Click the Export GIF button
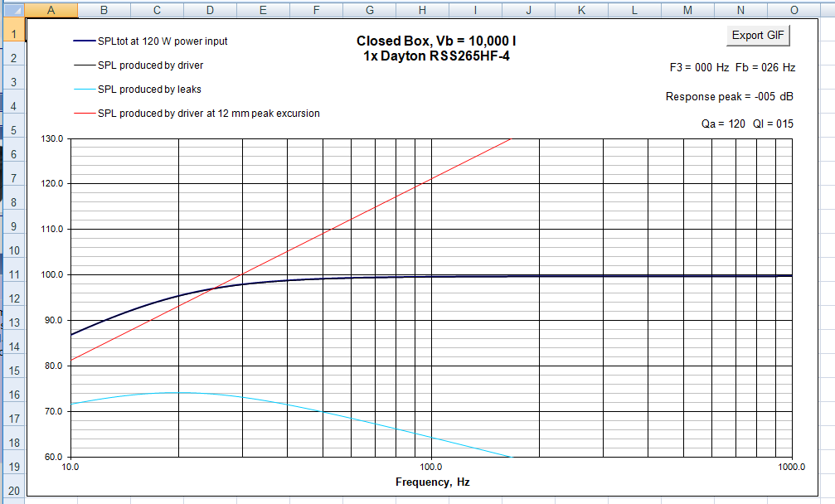 pyautogui.click(x=758, y=35)
